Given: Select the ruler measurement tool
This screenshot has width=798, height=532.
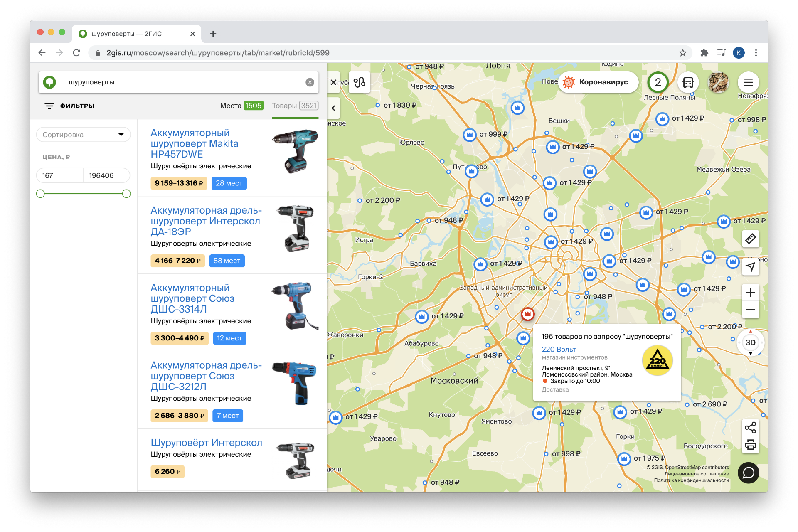Looking at the screenshot, I should pos(751,239).
